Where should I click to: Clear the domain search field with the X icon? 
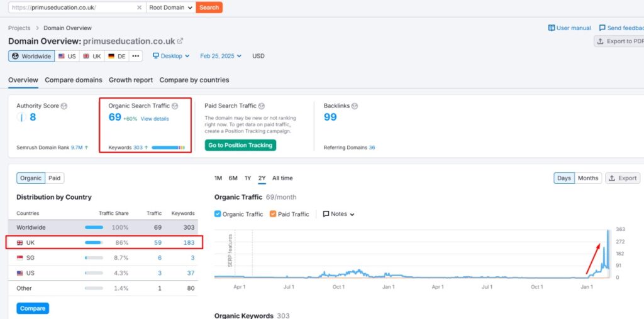tap(139, 8)
